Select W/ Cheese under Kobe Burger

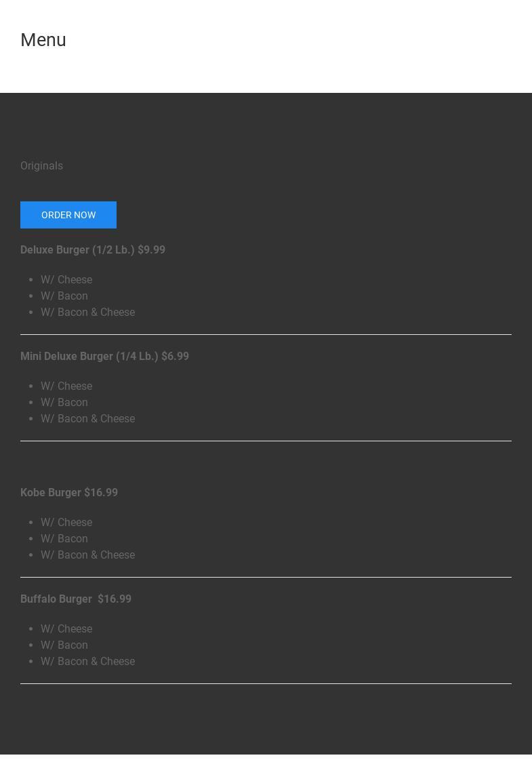(x=66, y=522)
